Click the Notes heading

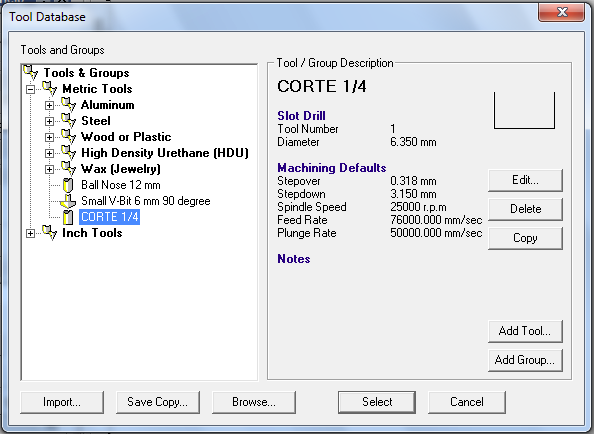[294, 259]
